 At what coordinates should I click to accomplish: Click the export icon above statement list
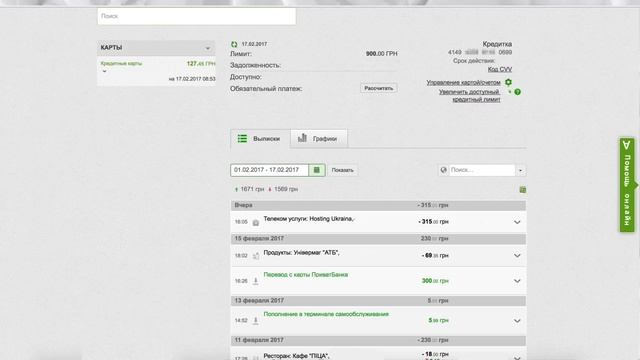pos(522,189)
